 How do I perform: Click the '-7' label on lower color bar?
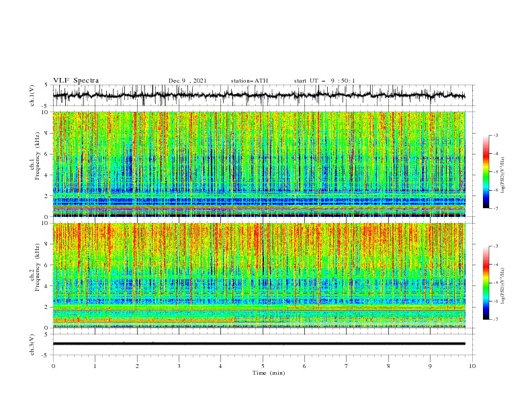click(496, 320)
